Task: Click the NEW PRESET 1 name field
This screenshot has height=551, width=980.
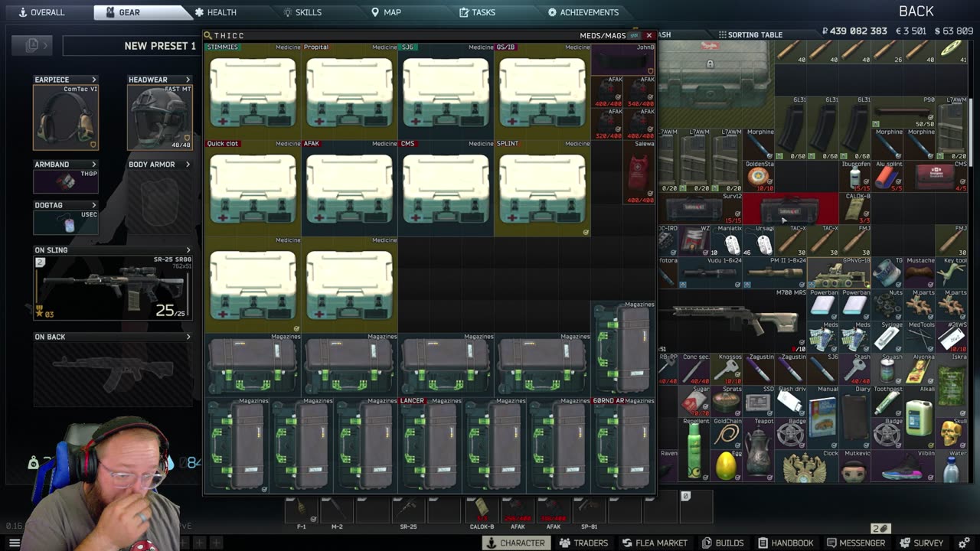Action: tap(130, 46)
